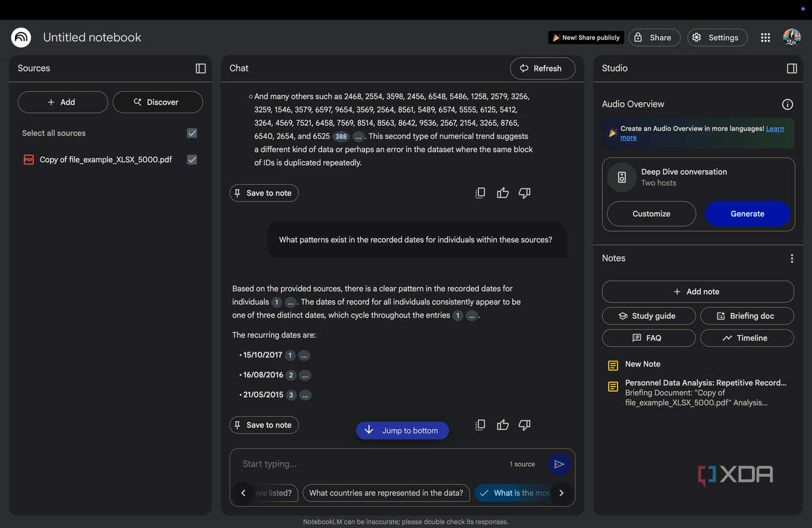The width and height of the screenshot is (812, 528).
Task: Expand more citations after 16/08/2016
Action: coord(305,375)
